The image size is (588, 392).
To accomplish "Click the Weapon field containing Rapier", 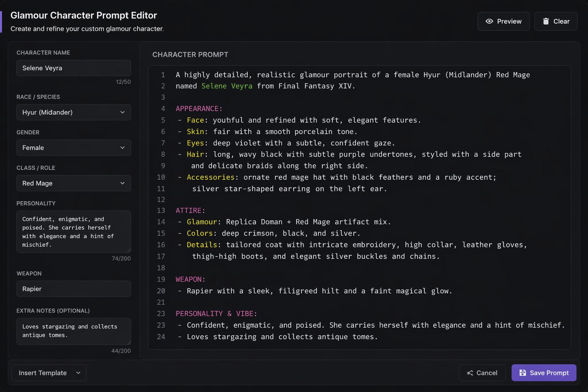I will (x=73, y=289).
